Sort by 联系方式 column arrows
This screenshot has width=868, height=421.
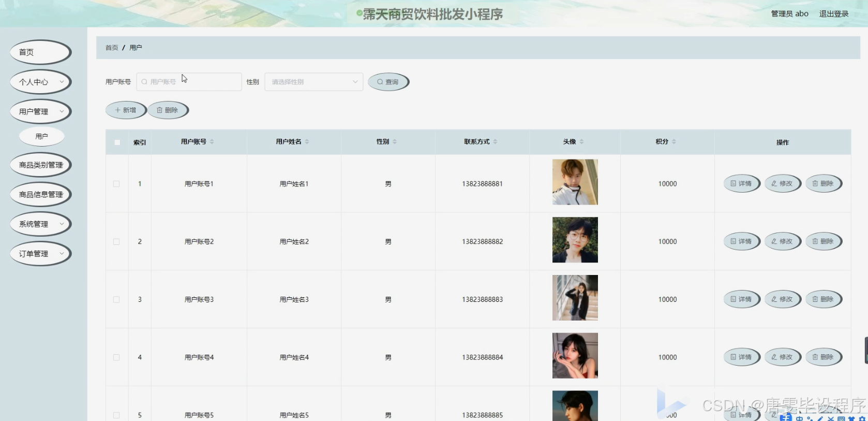coord(495,142)
